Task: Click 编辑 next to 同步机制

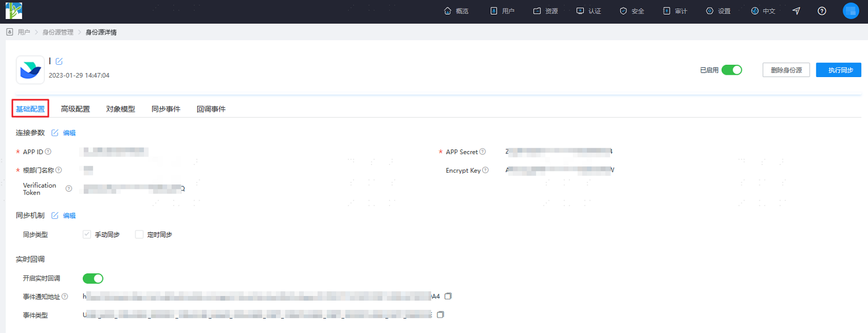Action: (69, 215)
